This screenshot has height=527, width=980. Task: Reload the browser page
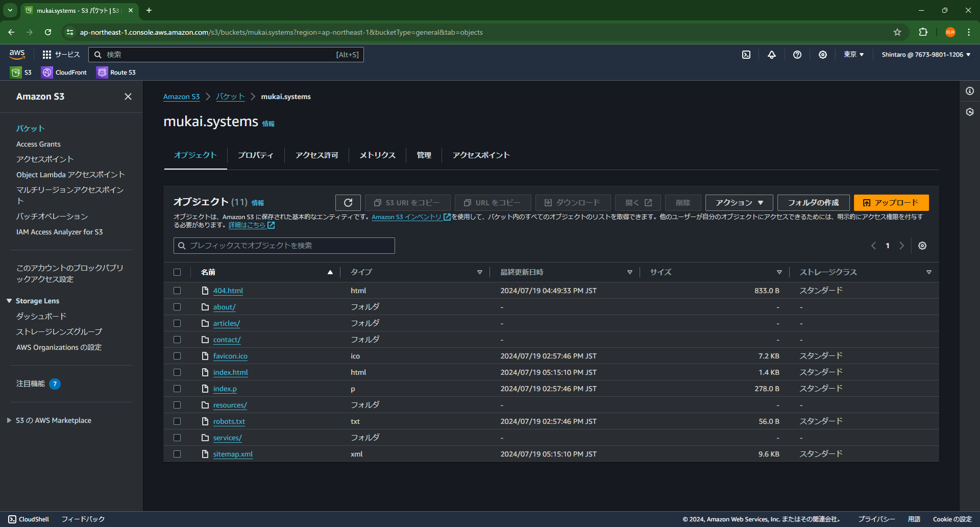[48, 32]
